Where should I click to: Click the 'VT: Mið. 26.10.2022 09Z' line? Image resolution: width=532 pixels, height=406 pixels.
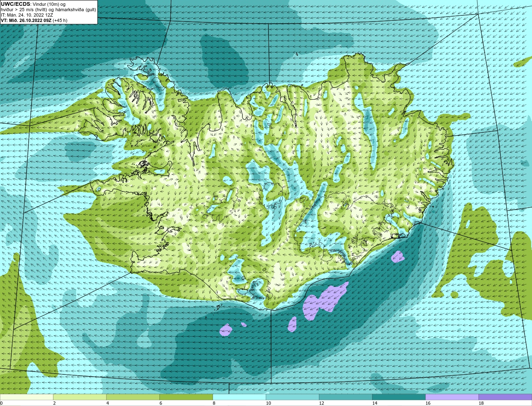point(26,20)
